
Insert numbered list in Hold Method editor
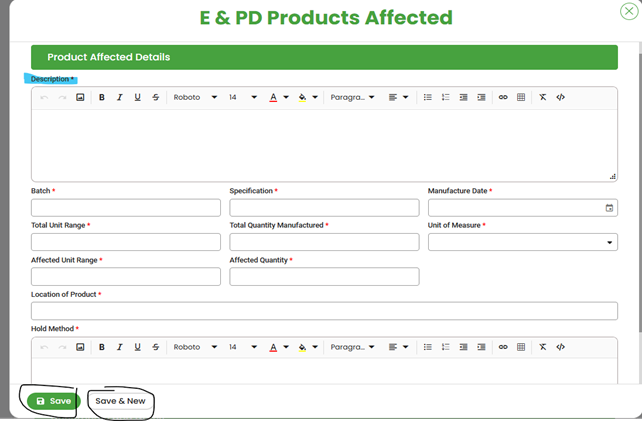pyautogui.click(x=445, y=347)
